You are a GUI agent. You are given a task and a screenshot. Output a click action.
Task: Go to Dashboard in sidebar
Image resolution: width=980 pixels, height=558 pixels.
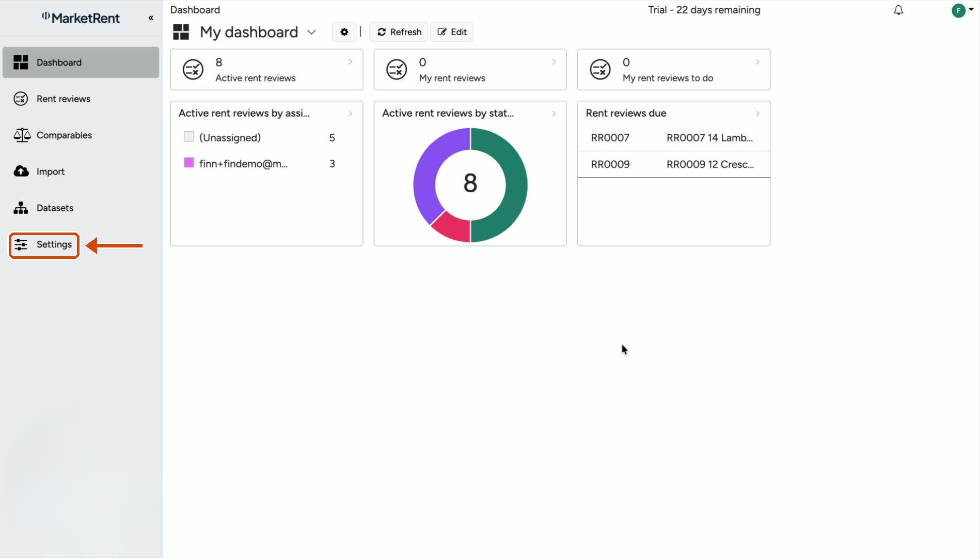(81, 63)
